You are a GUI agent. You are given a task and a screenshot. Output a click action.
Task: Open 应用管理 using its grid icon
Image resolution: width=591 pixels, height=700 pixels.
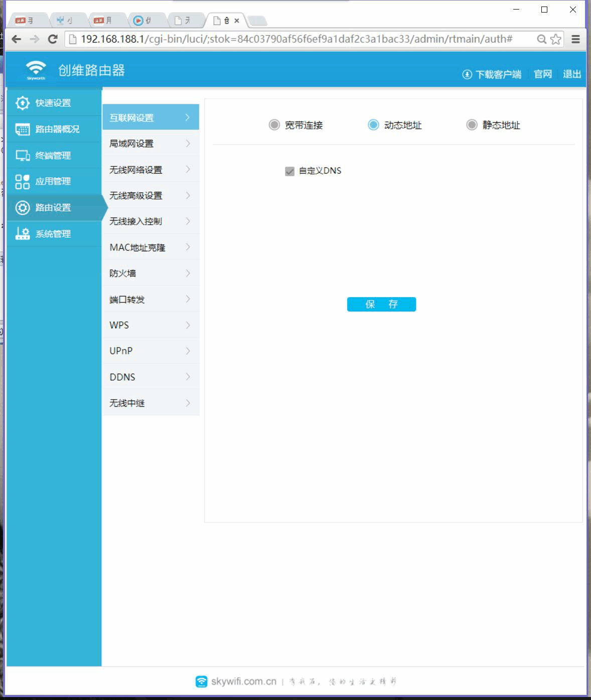(x=22, y=182)
